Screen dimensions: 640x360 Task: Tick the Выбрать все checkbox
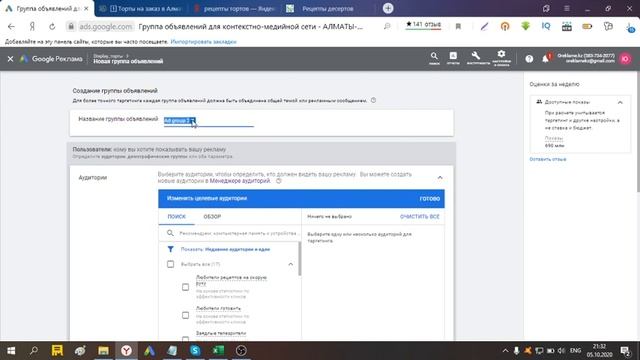[x=171, y=264]
